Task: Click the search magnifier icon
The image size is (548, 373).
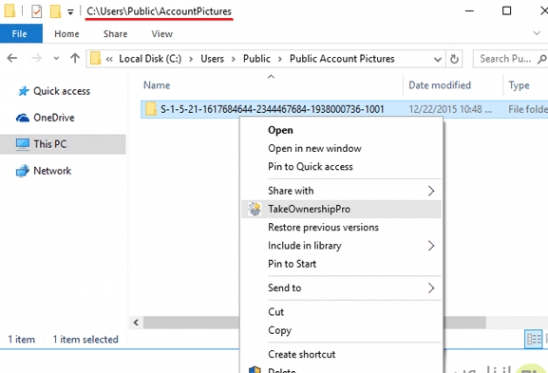Action: pyautogui.click(x=542, y=59)
